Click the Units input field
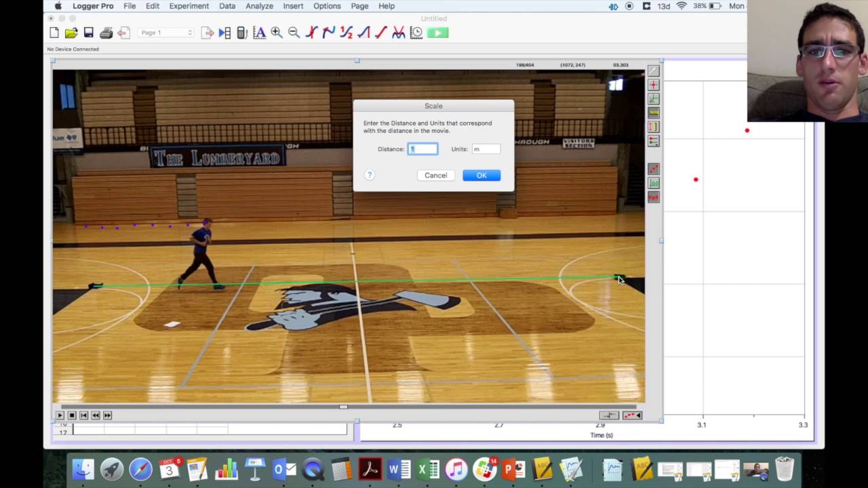The image size is (868, 488). pyautogui.click(x=486, y=149)
